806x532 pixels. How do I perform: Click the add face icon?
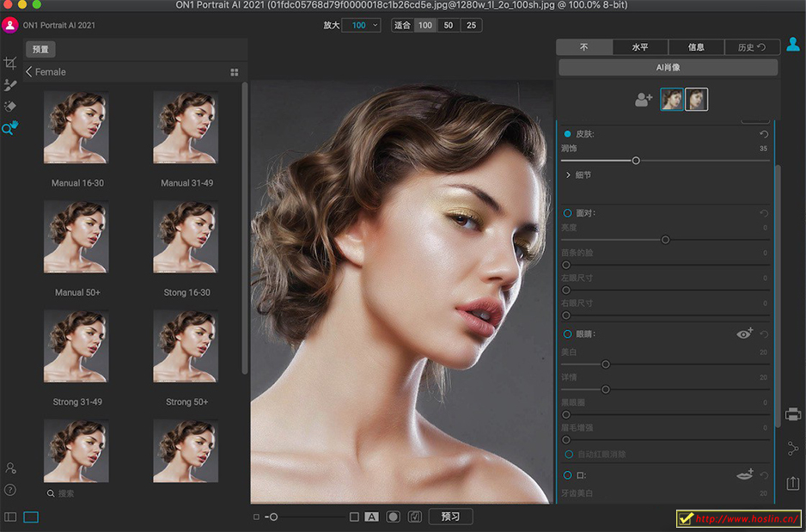(x=644, y=100)
